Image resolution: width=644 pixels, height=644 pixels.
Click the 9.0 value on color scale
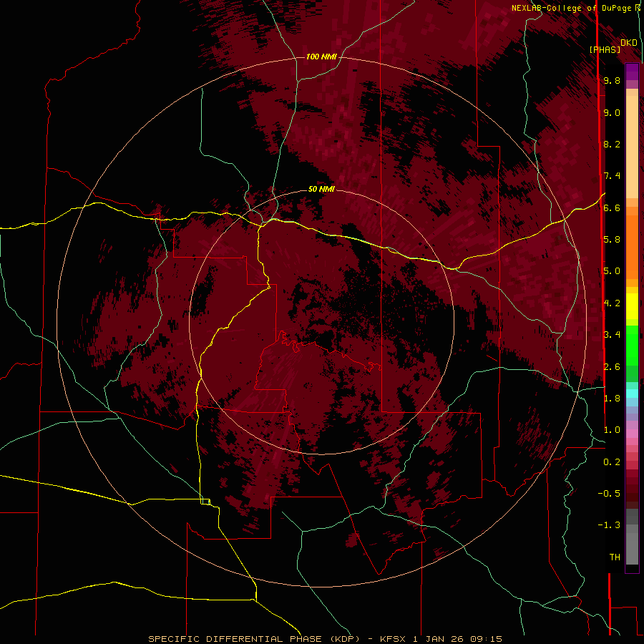pos(612,112)
